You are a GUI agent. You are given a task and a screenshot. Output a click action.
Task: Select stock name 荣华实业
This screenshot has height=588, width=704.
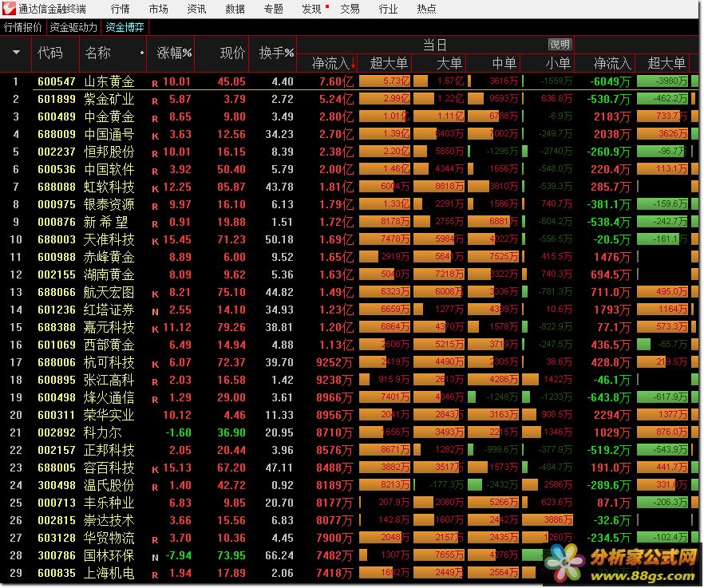(x=109, y=415)
